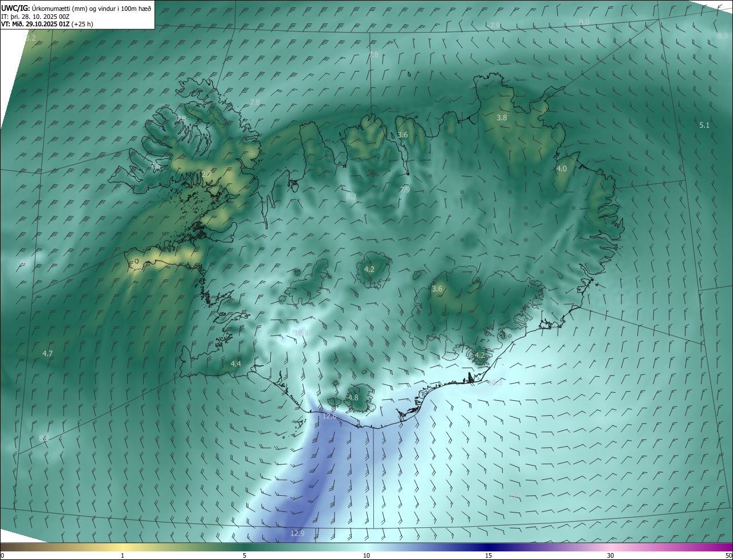733x560 pixels.
Task: Click the 4.0 value on the map
Action: (562, 169)
